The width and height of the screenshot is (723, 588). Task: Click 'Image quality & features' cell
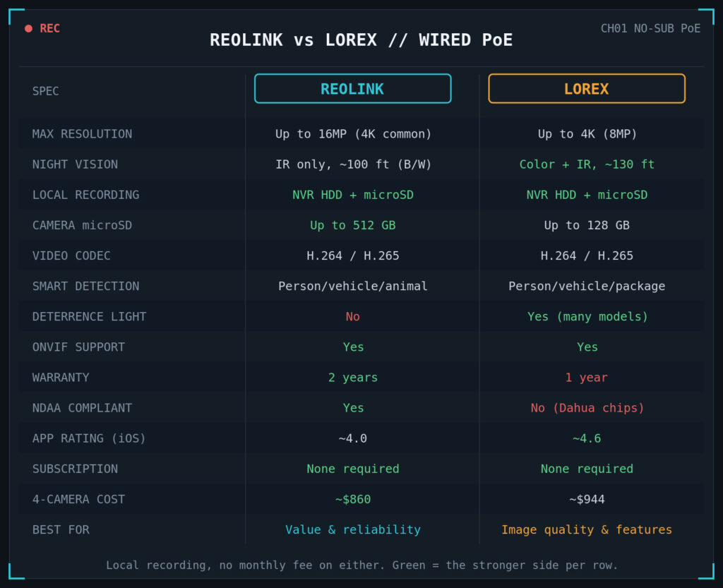[587, 529]
